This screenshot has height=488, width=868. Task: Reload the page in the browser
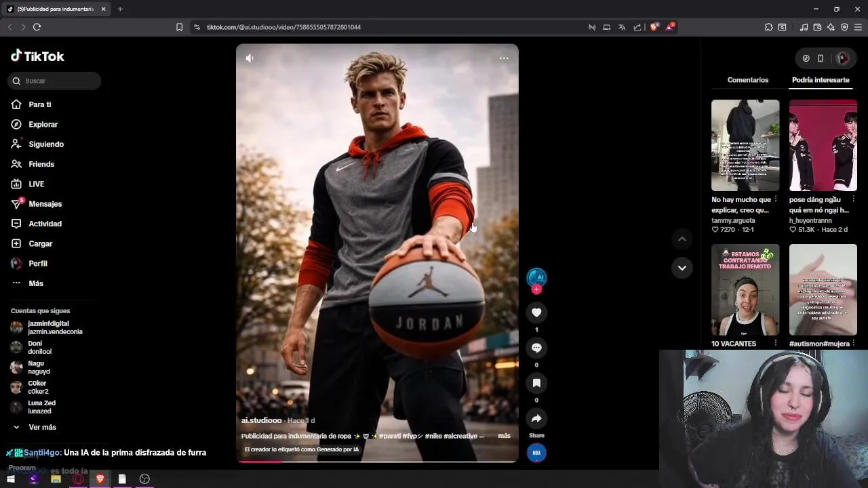[x=37, y=27]
